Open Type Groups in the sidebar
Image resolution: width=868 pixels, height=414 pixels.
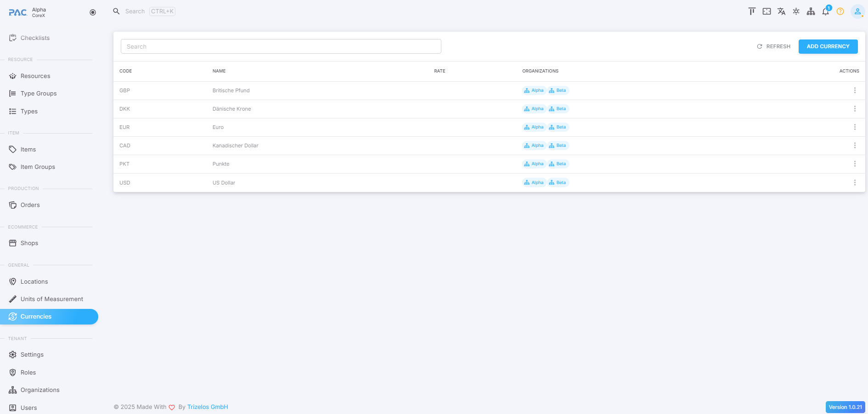point(39,94)
